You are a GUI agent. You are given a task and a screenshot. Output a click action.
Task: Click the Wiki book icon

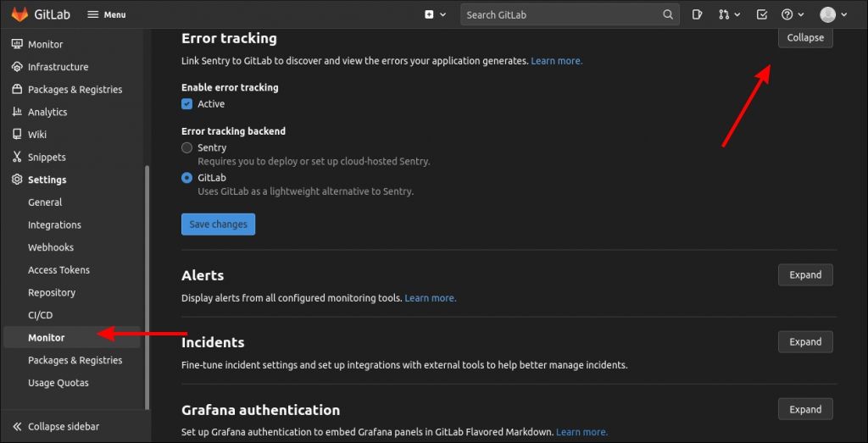(17, 135)
